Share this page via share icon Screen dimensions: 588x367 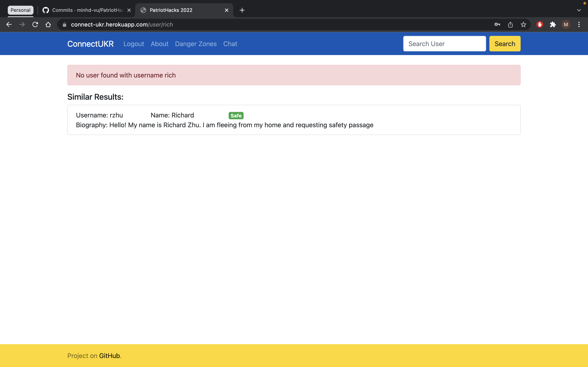510,24
